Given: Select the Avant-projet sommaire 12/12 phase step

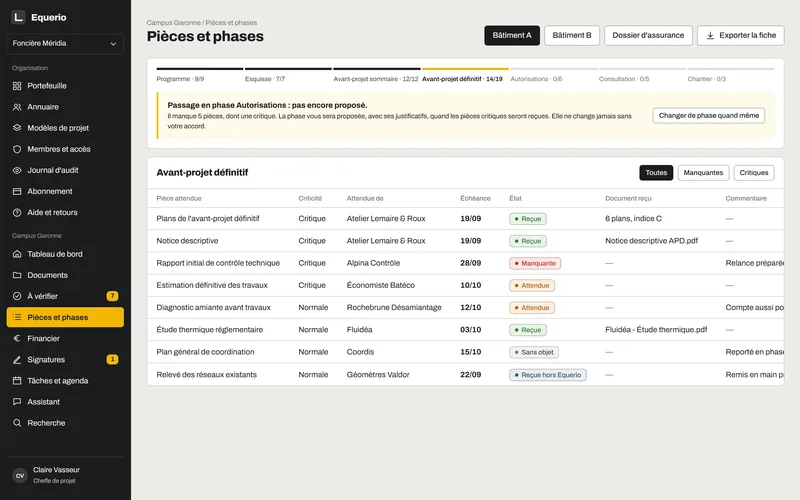Looking at the screenshot, I should (377, 75).
